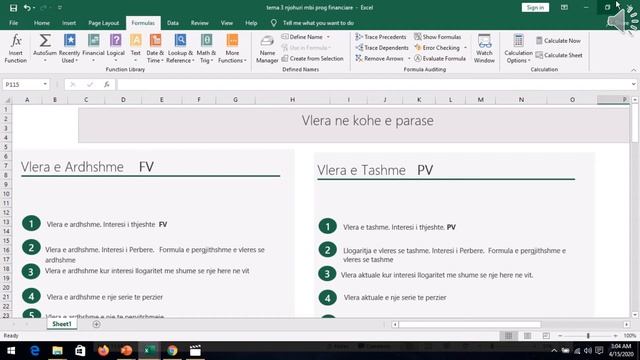Screen dimensions: 640x360
Task: Open Windows Start menu
Action: click(x=11, y=351)
